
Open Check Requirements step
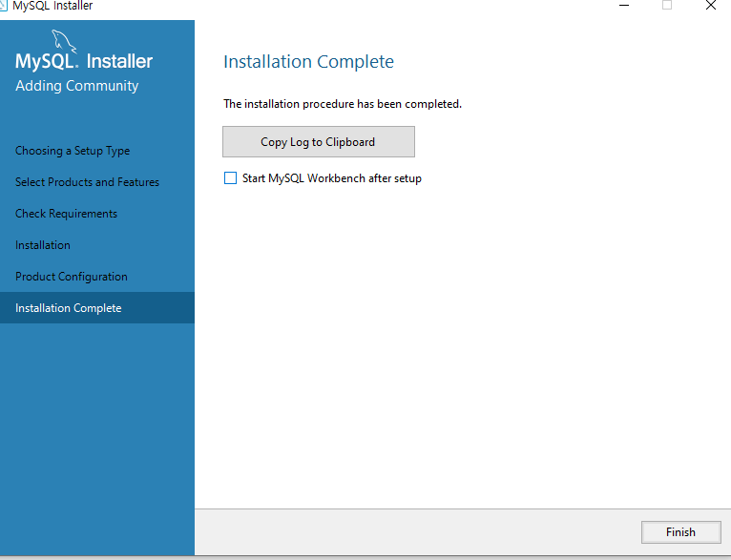point(66,214)
